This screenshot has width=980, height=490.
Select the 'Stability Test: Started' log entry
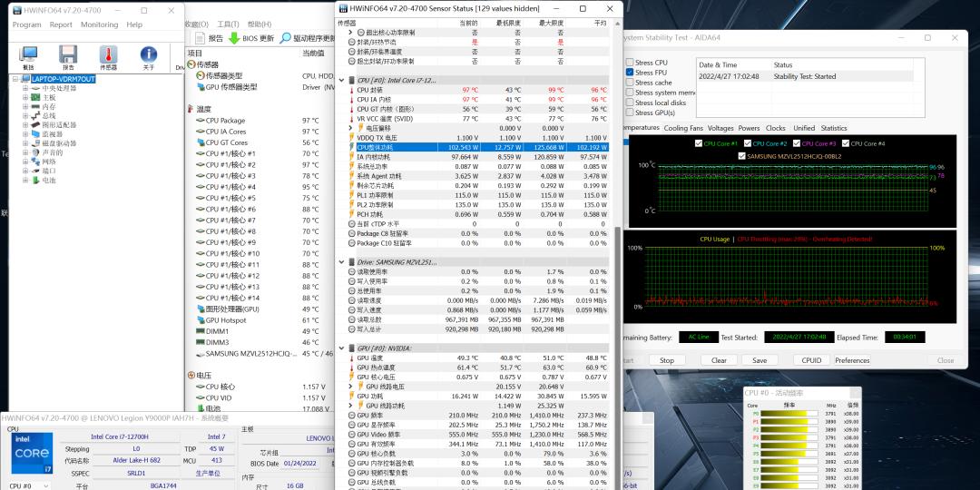tap(804, 76)
